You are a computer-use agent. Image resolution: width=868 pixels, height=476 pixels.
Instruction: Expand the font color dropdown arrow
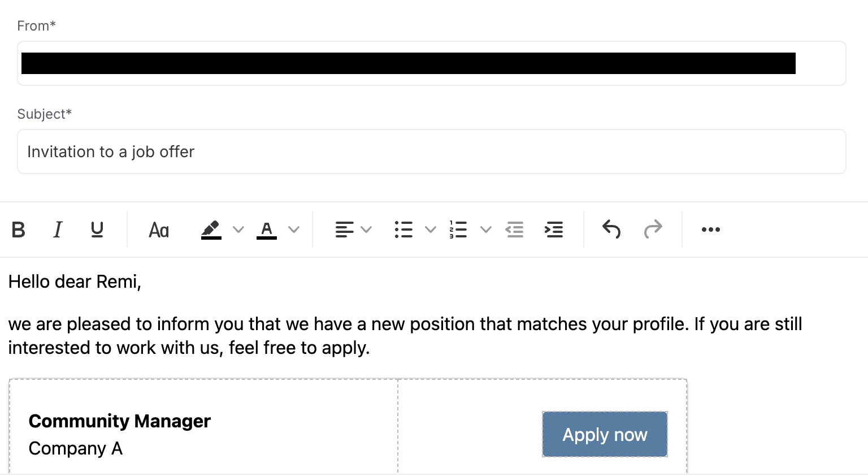click(294, 230)
